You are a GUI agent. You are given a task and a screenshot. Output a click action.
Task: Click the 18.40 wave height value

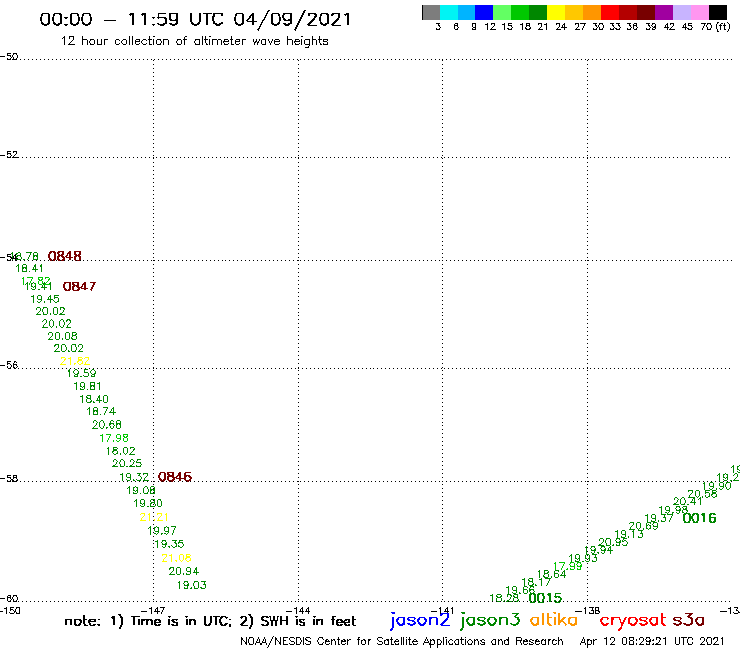tap(94, 399)
